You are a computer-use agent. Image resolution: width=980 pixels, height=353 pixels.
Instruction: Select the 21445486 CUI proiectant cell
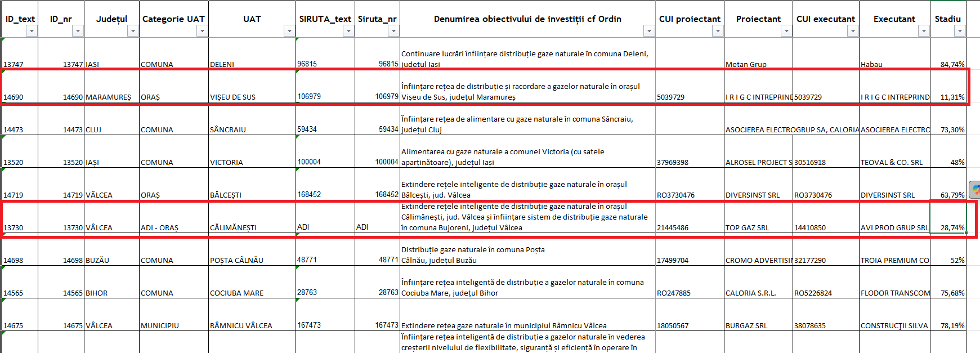tap(690, 217)
